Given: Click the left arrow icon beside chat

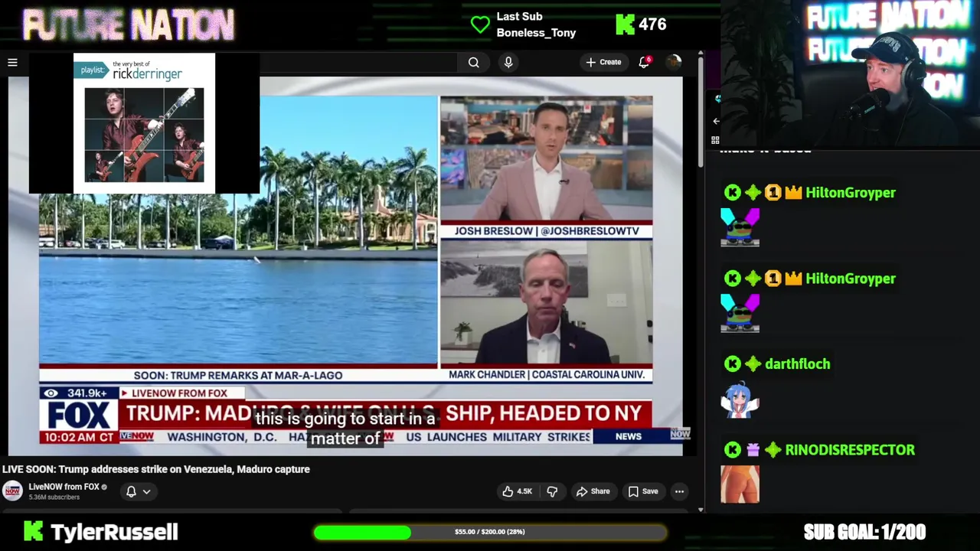Looking at the screenshot, I should point(716,121).
